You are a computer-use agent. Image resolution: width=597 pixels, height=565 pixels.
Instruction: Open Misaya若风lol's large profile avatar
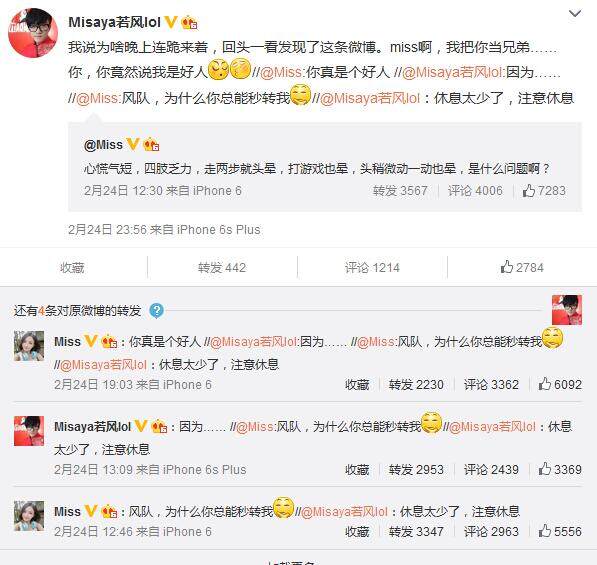pos(33,33)
